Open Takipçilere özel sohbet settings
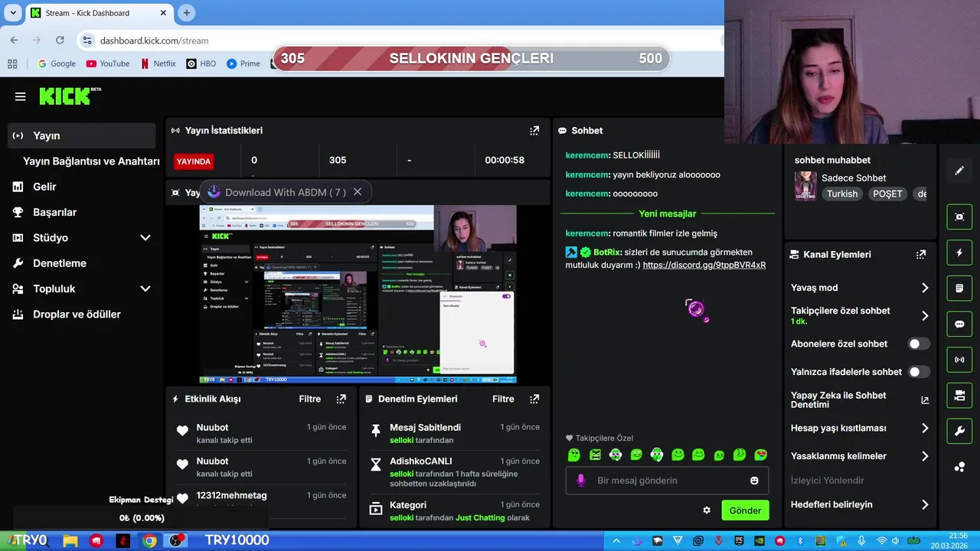The width and height of the screenshot is (980, 551). 860,315
